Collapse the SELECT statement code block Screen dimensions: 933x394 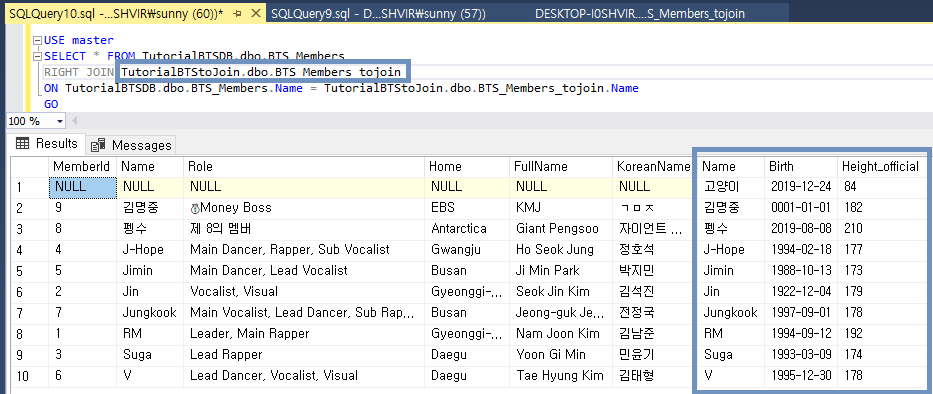[37, 57]
